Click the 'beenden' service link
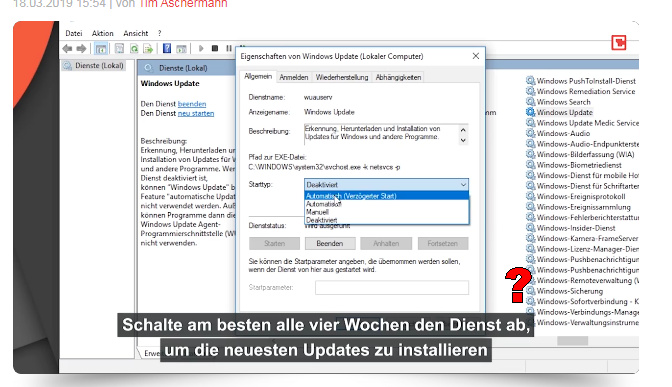 [x=192, y=104]
